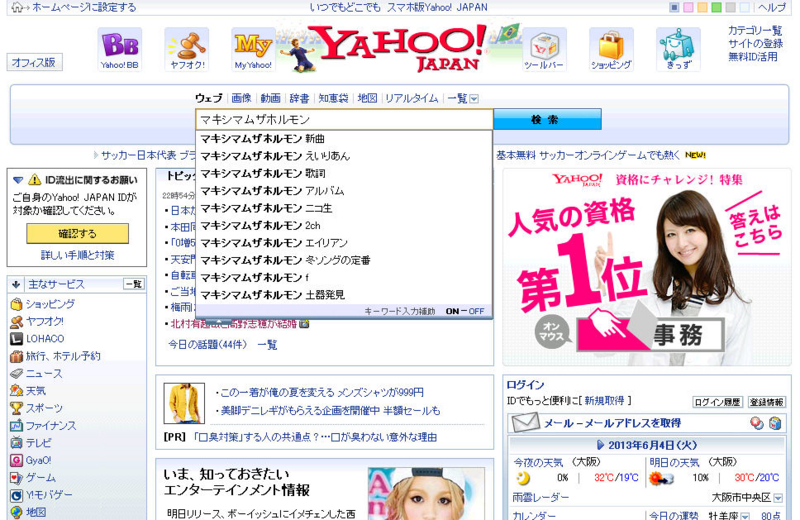Click the weather icon beside 天気

16,391
